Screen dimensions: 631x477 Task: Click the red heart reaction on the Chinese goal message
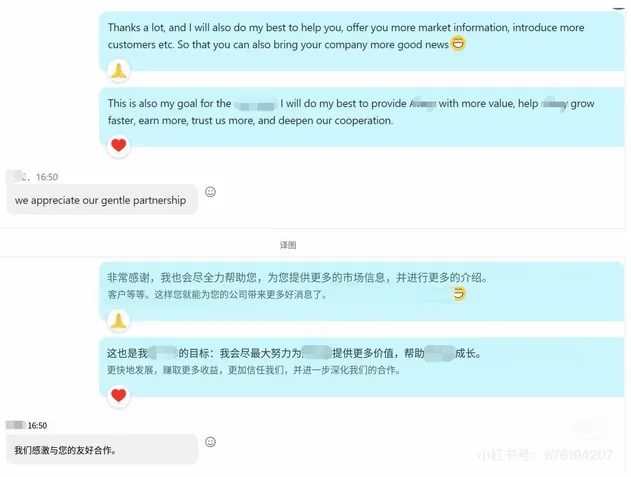click(119, 396)
